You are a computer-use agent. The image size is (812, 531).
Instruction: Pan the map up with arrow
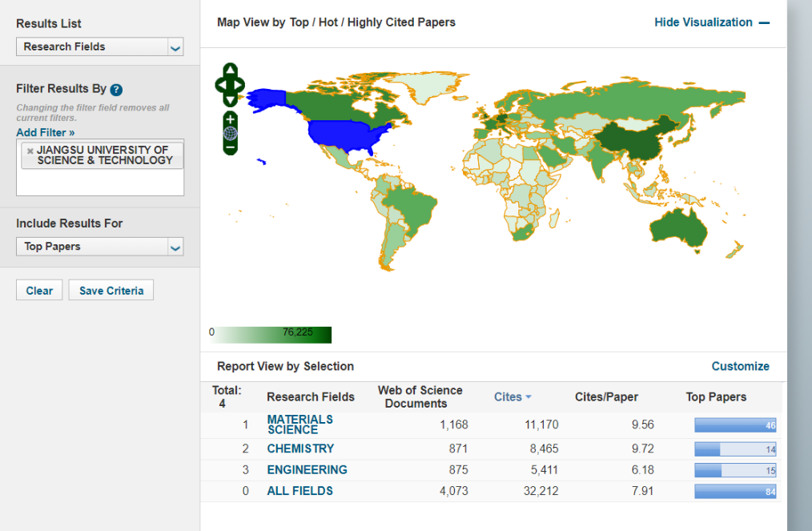point(230,69)
